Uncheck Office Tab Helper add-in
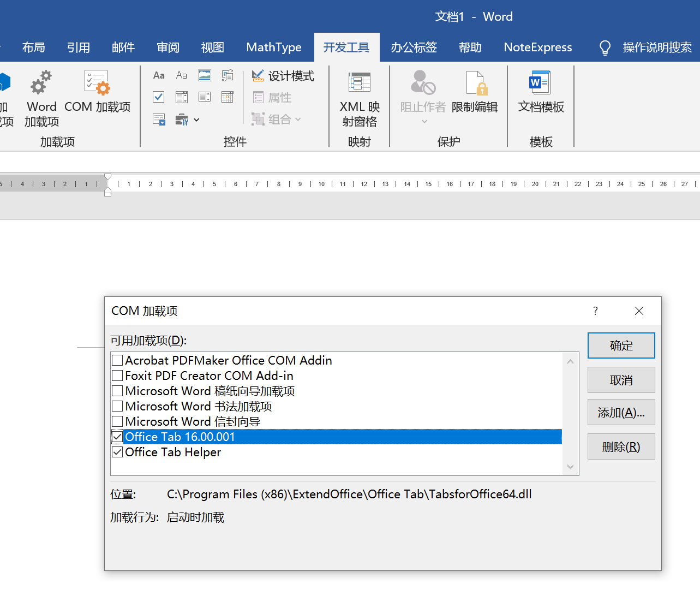This screenshot has height=590, width=700. click(117, 452)
